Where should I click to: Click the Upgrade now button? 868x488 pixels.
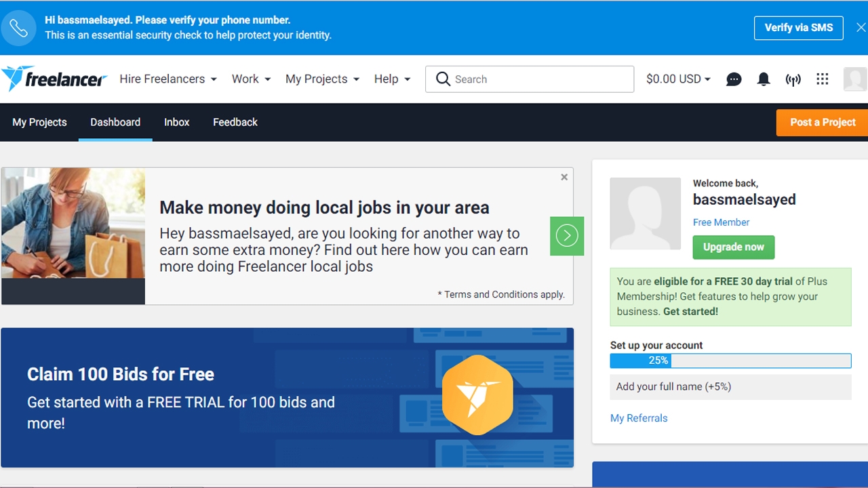pos(734,247)
